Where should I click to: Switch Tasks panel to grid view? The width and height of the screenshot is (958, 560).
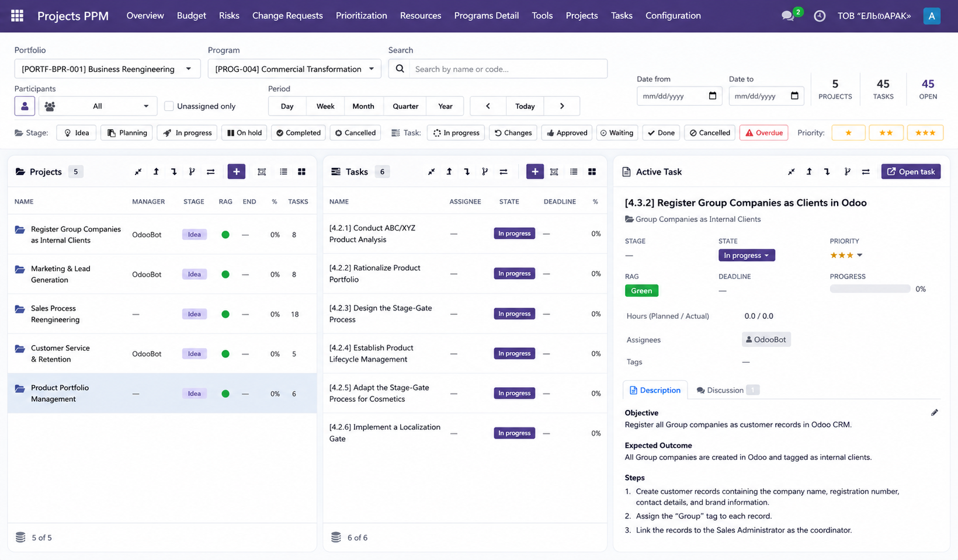[592, 172]
